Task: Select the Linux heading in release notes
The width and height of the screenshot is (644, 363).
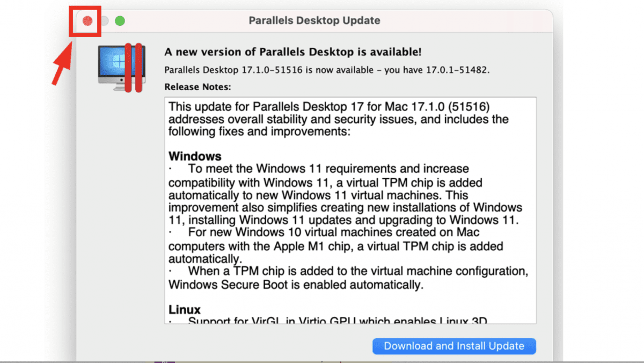Action: coord(184,309)
